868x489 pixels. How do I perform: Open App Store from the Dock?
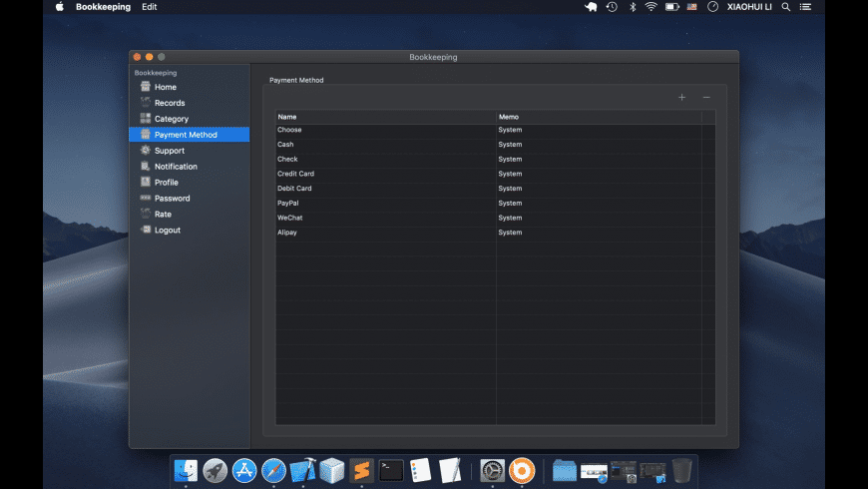point(244,471)
